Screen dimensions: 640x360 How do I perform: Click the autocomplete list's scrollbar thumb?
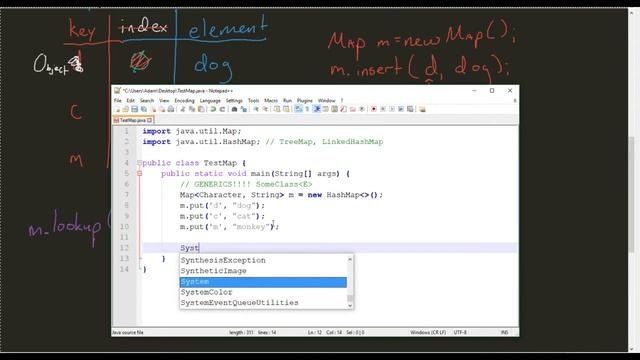pyautogui.click(x=350, y=298)
